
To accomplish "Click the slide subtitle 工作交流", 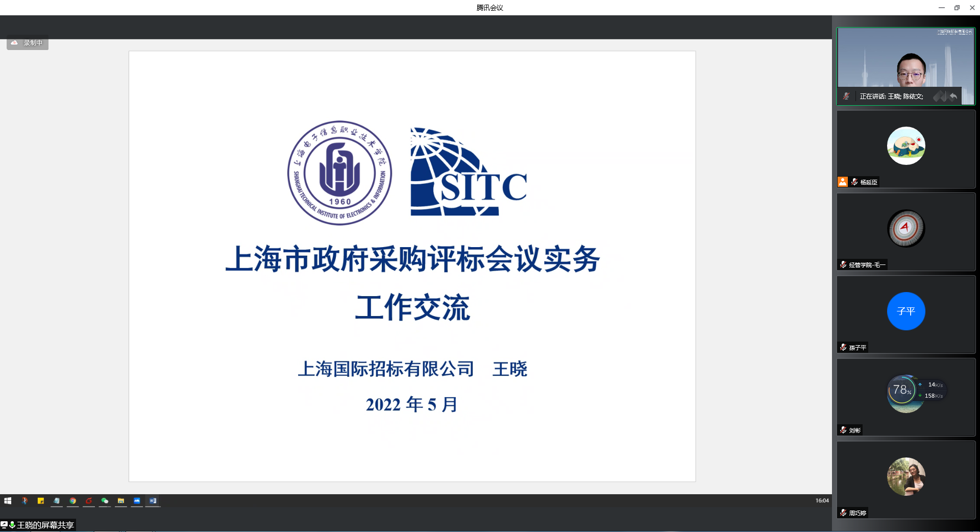I will tap(412, 307).
